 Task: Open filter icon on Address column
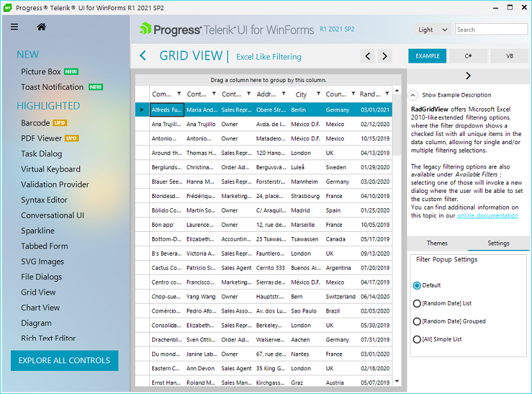[x=284, y=94]
